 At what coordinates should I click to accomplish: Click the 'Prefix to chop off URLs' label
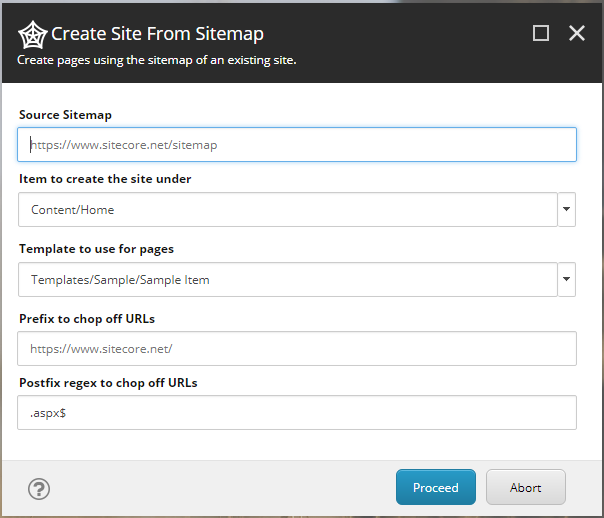click(87, 319)
